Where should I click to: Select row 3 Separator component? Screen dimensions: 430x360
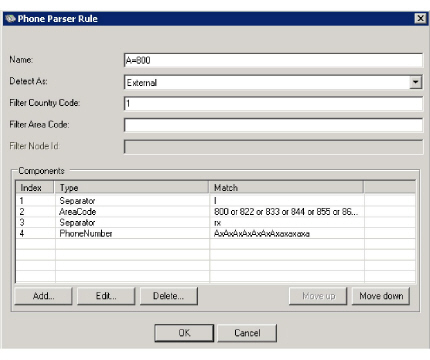(x=215, y=223)
